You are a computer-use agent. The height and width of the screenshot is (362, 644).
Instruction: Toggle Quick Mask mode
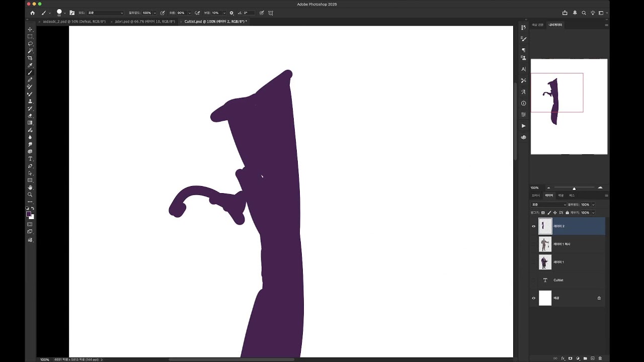tap(30, 224)
